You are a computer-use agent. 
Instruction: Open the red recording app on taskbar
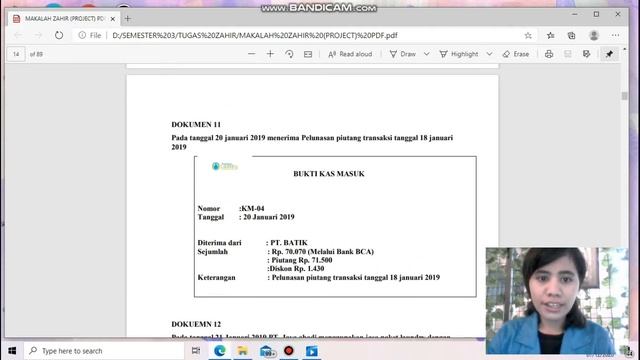coord(289,351)
